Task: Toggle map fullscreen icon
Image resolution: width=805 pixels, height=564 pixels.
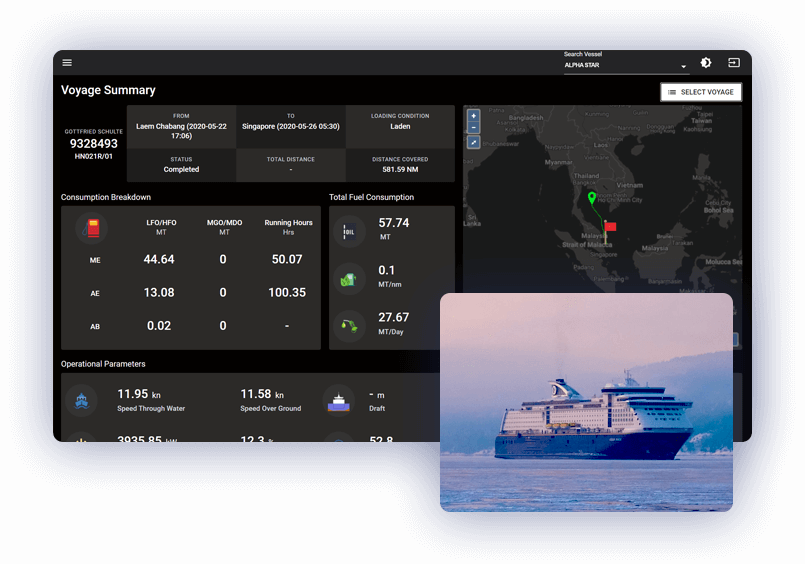Action: tap(473, 142)
